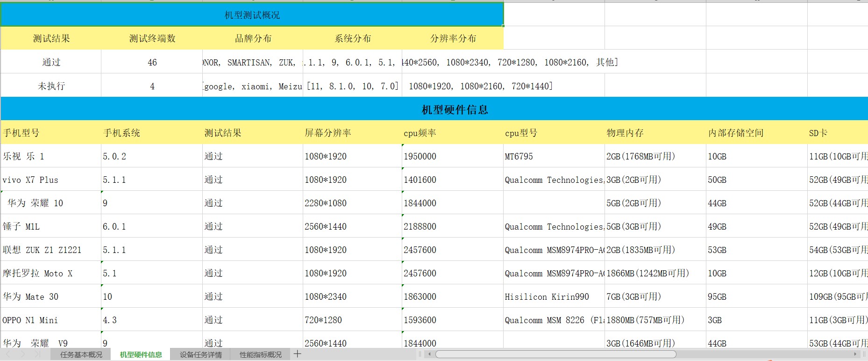Screen dimensions: 868x361
Task: Click the 720*1280 resolution cell in OPPO row
Action: pyautogui.click(x=353, y=320)
